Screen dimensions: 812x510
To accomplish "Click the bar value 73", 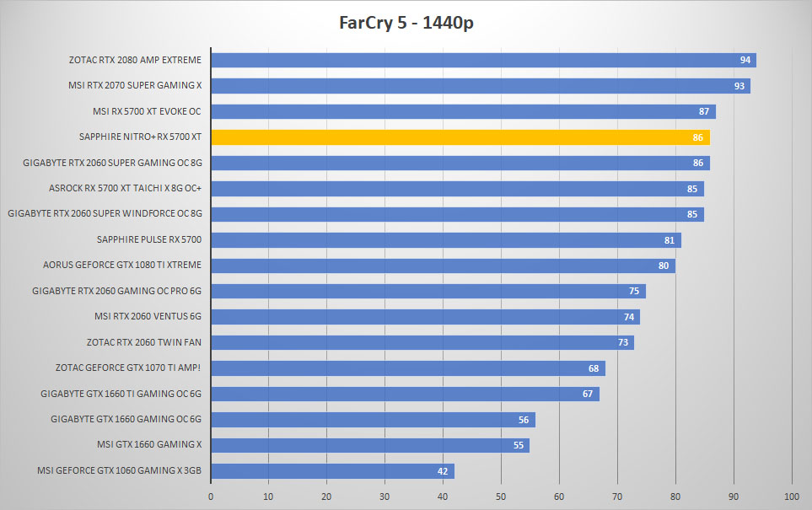I will click(x=623, y=342).
